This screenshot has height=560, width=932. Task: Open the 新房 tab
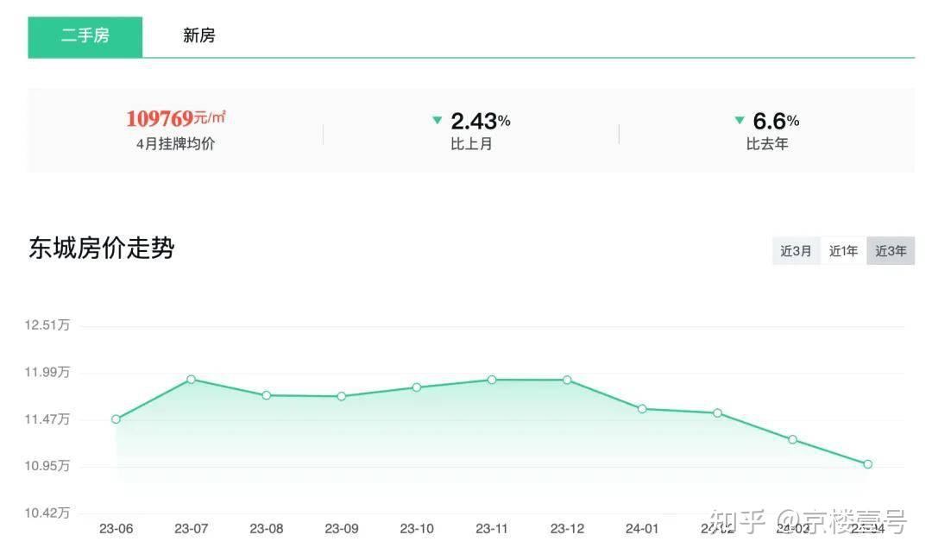click(x=199, y=36)
